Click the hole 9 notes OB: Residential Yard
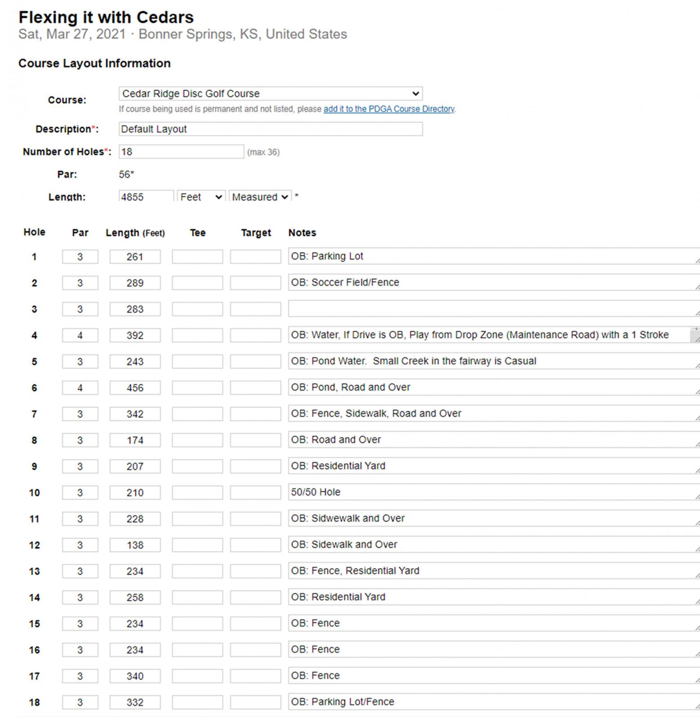The height and width of the screenshot is (728, 700). click(494, 466)
